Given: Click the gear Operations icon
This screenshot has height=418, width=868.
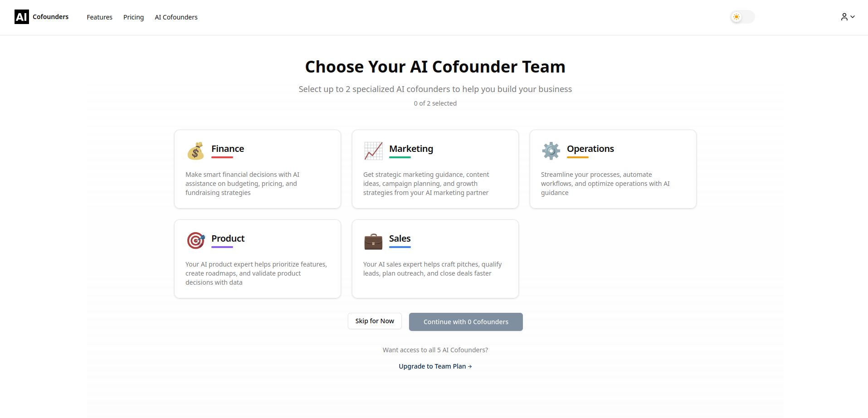Looking at the screenshot, I should [x=551, y=151].
